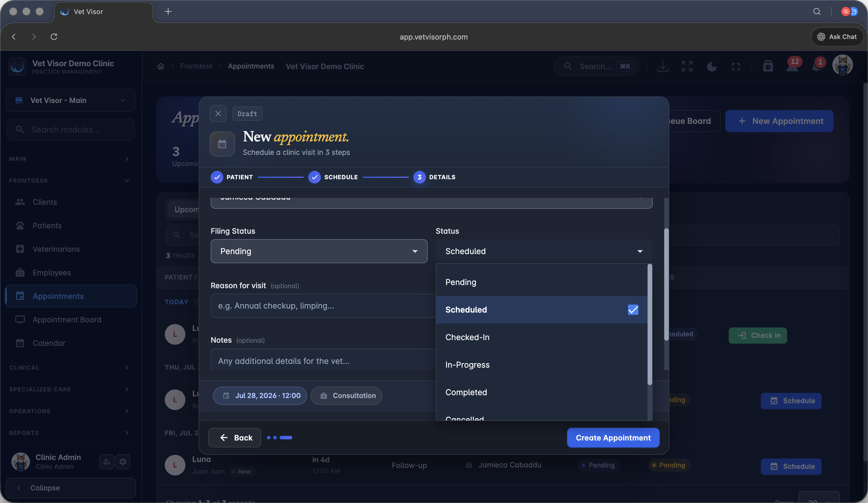Click the Ask Chat button
This screenshot has width=868, height=503.
(x=837, y=37)
